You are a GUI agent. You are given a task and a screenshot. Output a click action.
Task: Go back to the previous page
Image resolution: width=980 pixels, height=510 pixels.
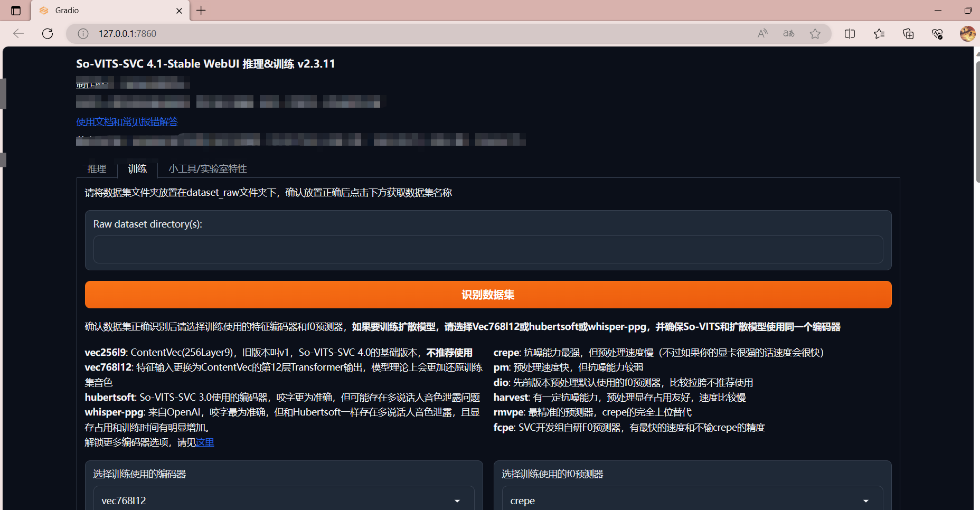pyautogui.click(x=18, y=34)
